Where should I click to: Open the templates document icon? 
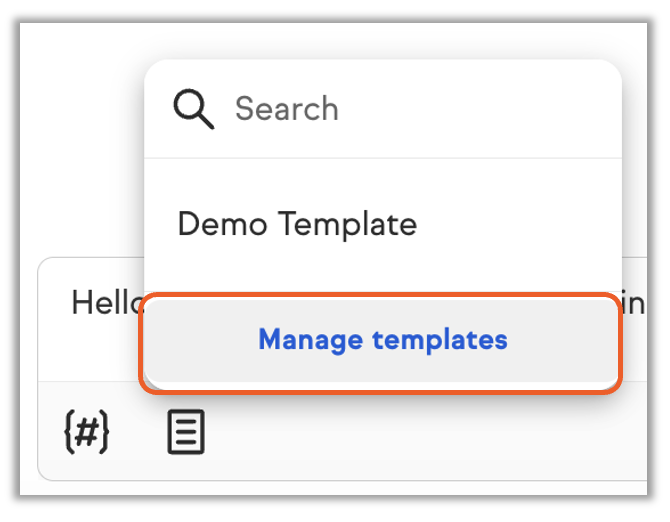tap(186, 433)
